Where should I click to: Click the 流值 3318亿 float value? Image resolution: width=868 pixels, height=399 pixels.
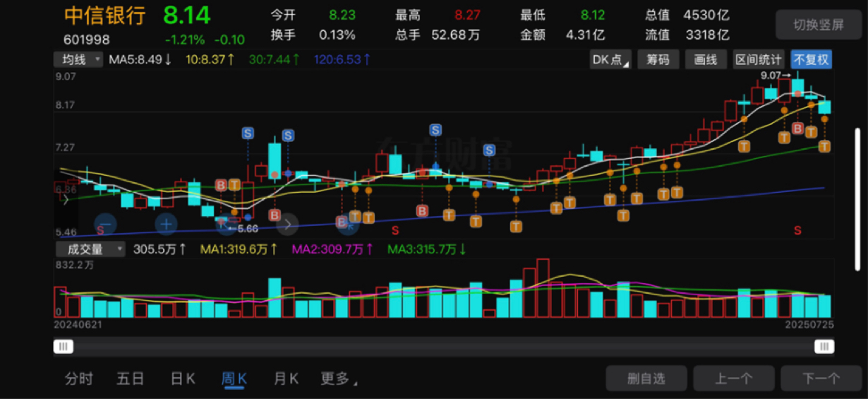(x=687, y=35)
